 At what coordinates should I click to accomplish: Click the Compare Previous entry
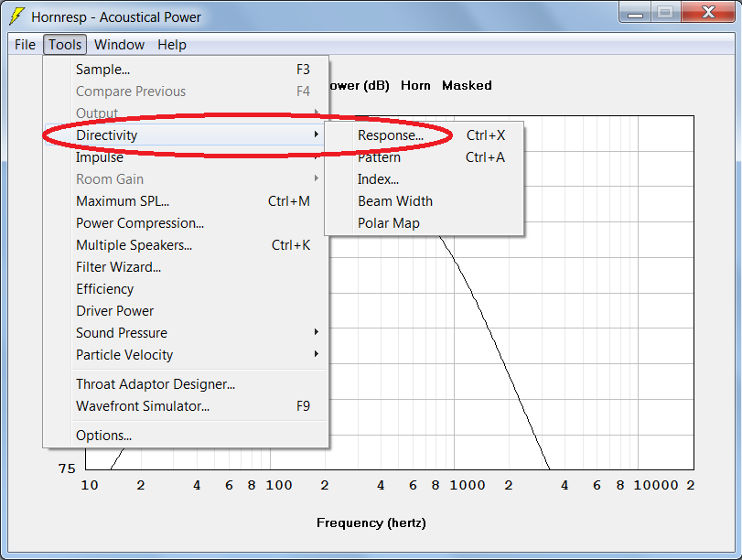click(187, 91)
